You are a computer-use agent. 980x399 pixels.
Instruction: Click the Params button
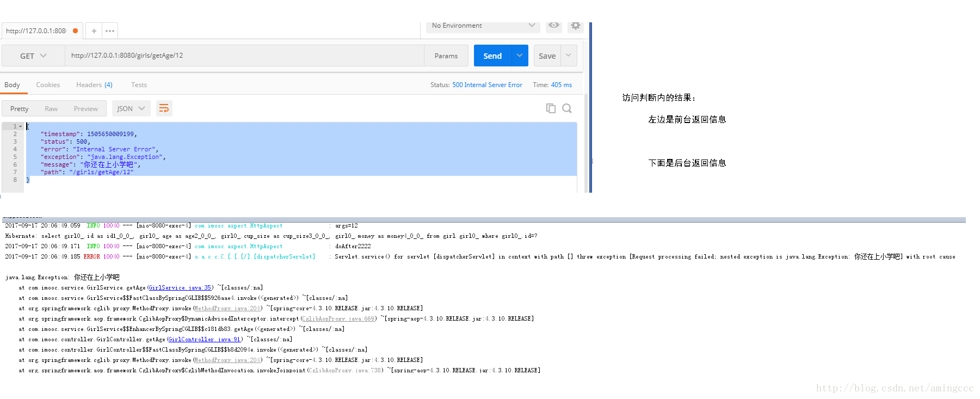tap(446, 56)
